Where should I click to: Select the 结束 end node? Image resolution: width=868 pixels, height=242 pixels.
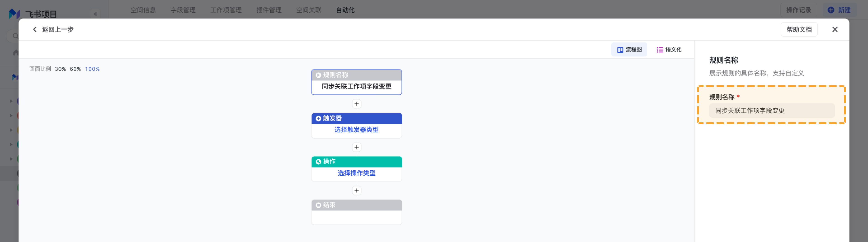click(x=356, y=212)
